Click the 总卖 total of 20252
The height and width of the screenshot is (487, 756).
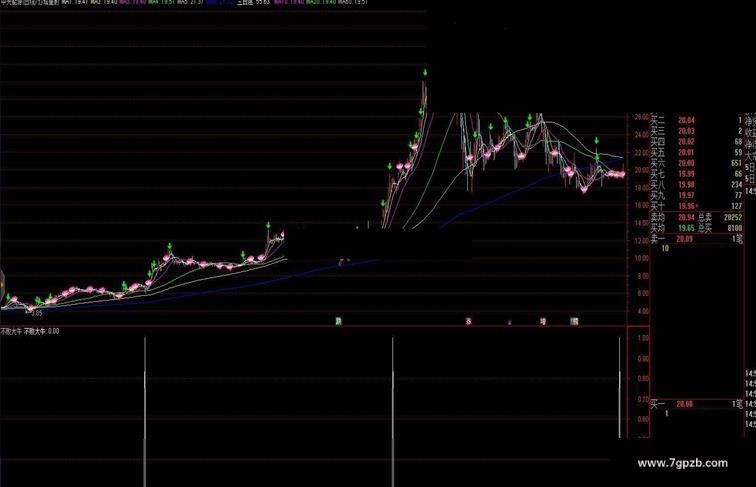point(732,217)
